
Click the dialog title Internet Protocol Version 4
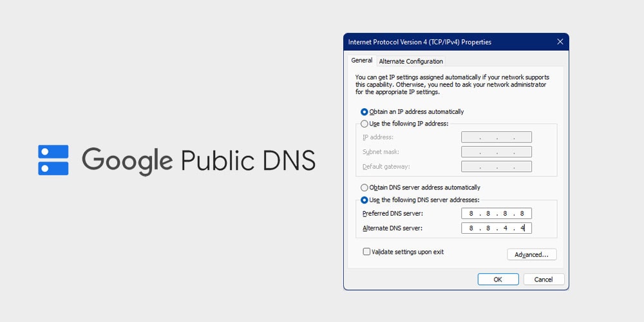click(419, 42)
